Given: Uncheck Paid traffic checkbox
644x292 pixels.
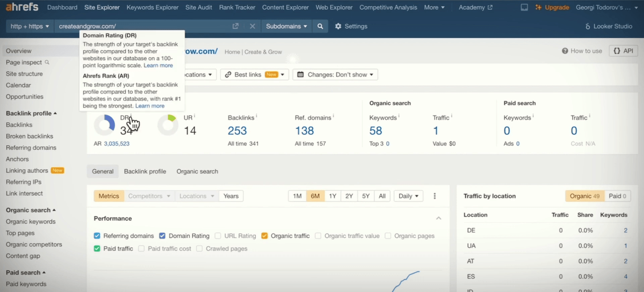Looking at the screenshot, I should 97,249.
